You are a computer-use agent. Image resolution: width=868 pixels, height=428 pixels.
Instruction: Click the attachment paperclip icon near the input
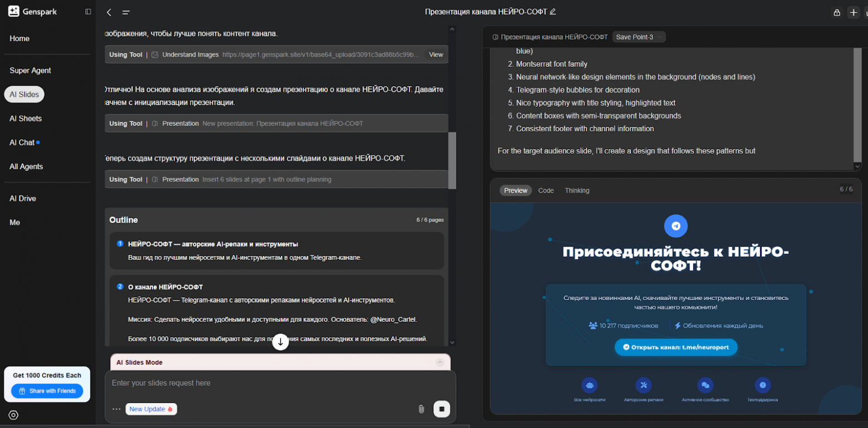click(x=421, y=409)
